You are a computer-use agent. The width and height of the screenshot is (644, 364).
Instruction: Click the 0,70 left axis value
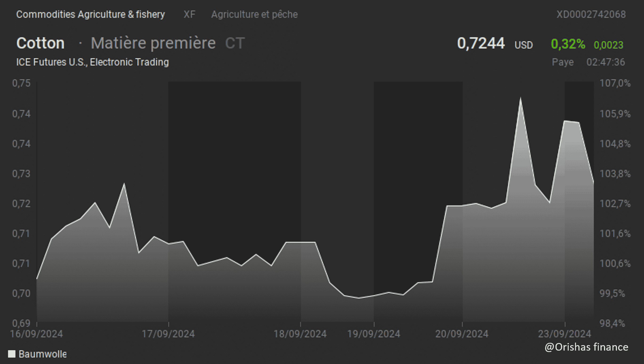click(21, 293)
